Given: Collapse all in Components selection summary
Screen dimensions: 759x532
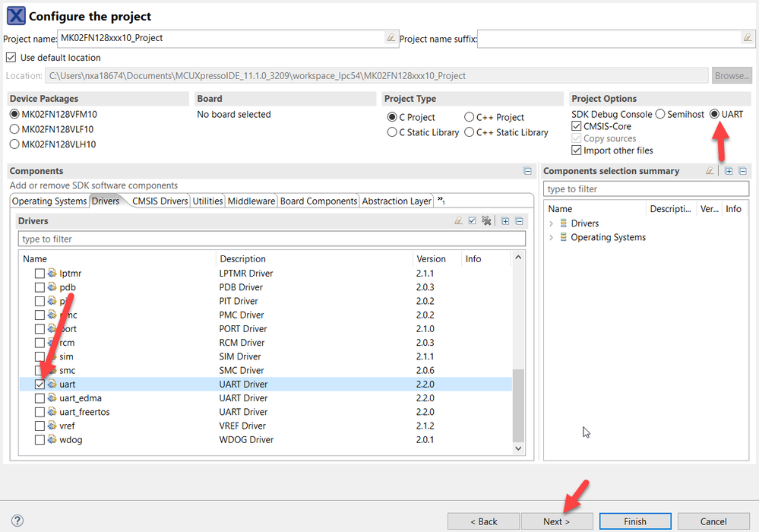Looking at the screenshot, I should [x=742, y=171].
